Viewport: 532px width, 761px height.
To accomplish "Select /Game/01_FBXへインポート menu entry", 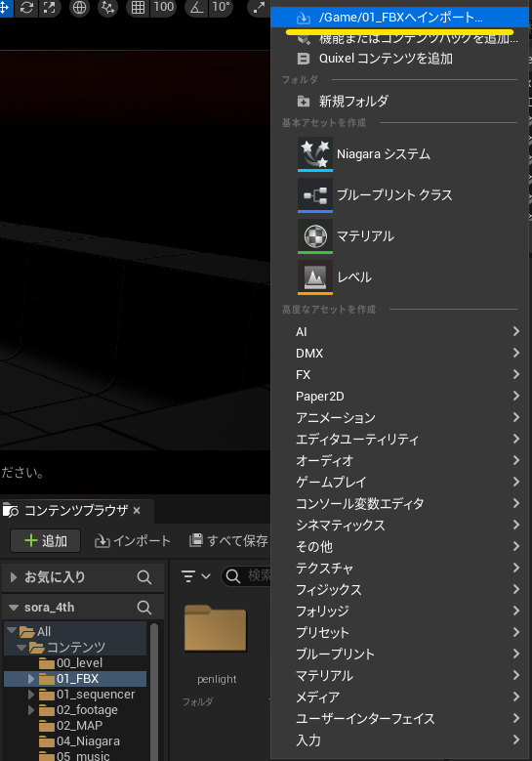I will point(399,18).
